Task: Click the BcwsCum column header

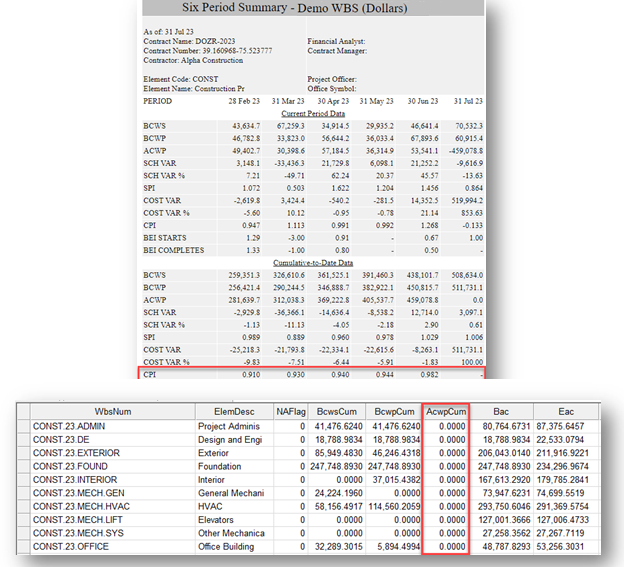Action: coord(334,408)
